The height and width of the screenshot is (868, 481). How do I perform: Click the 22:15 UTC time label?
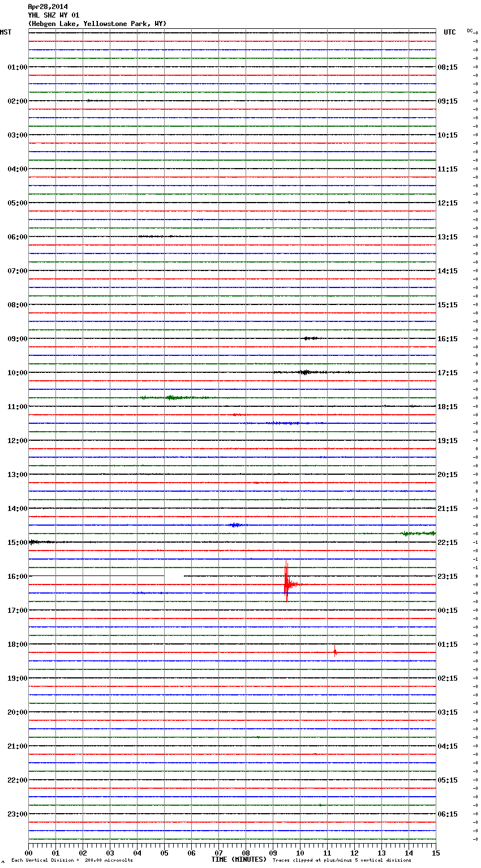tap(448, 543)
